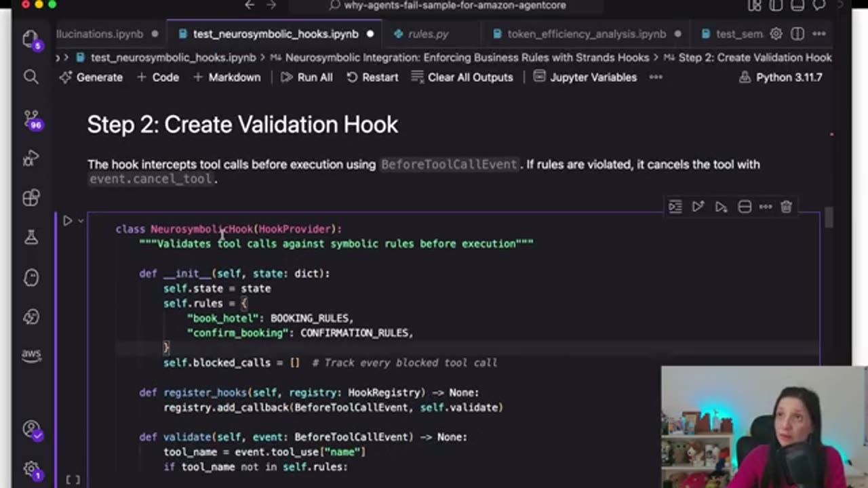Viewport: 868px width, 488px height.
Task: Add a new Markdown cell
Action: click(x=227, y=77)
